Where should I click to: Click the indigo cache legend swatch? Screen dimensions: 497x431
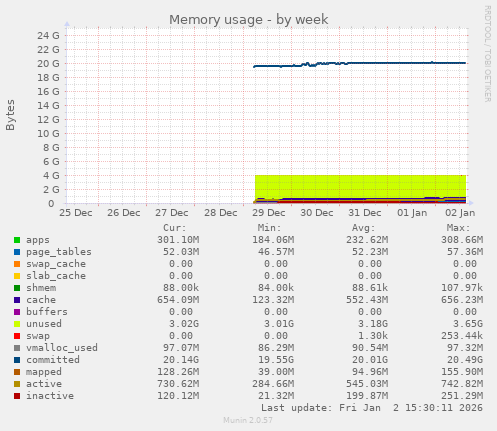click(17, 300)
